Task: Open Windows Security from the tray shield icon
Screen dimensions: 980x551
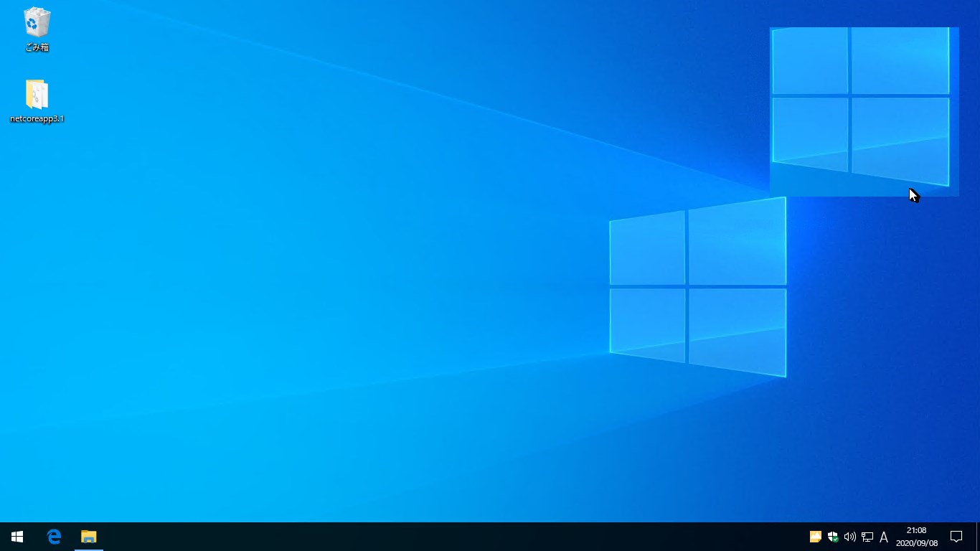Action: [x=833, y=537]
